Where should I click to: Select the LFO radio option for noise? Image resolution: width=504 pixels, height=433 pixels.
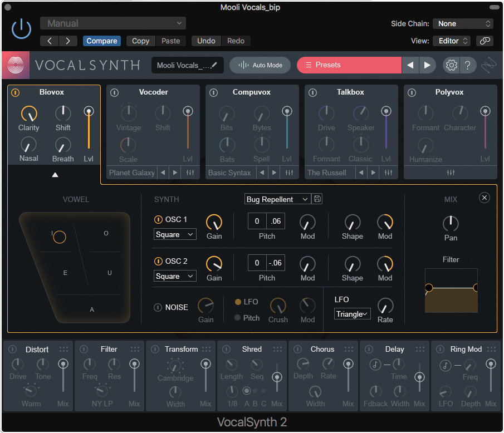pos(238,302)
